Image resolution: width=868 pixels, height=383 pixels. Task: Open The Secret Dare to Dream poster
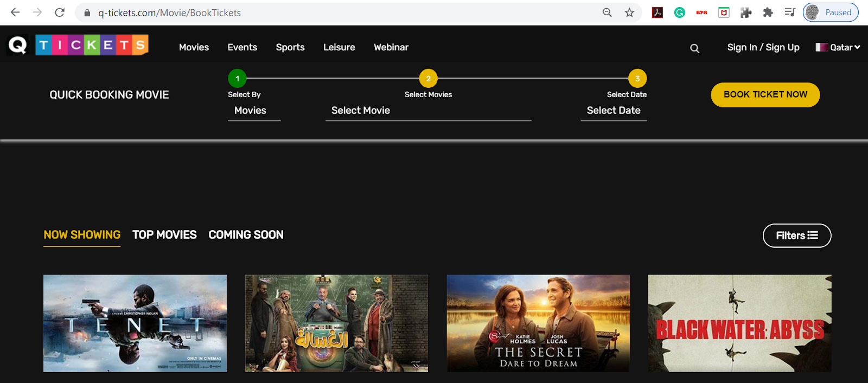tap(538, 323)
